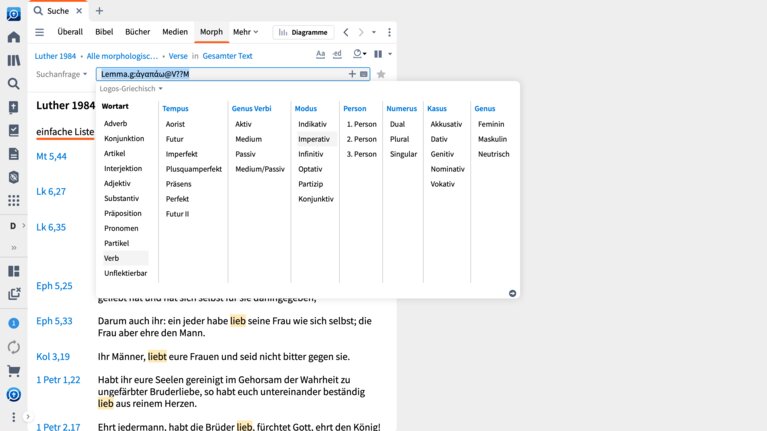Screen dimensions: 767x431
Task: Select Akkusativ in Kasus column
Action: (x=446, y=124)
